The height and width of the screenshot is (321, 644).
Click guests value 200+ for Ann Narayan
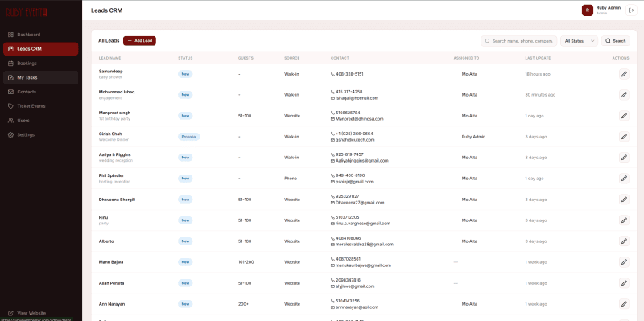(243, 304)
